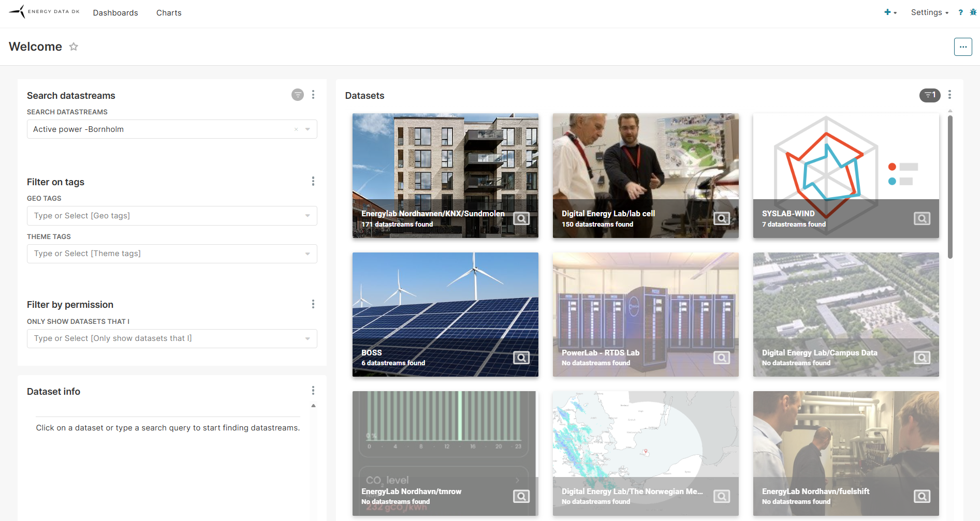This screenshot has width=980, height=521.
Task: Open the Datasets panel kebab menu
Action: (949, 95)
